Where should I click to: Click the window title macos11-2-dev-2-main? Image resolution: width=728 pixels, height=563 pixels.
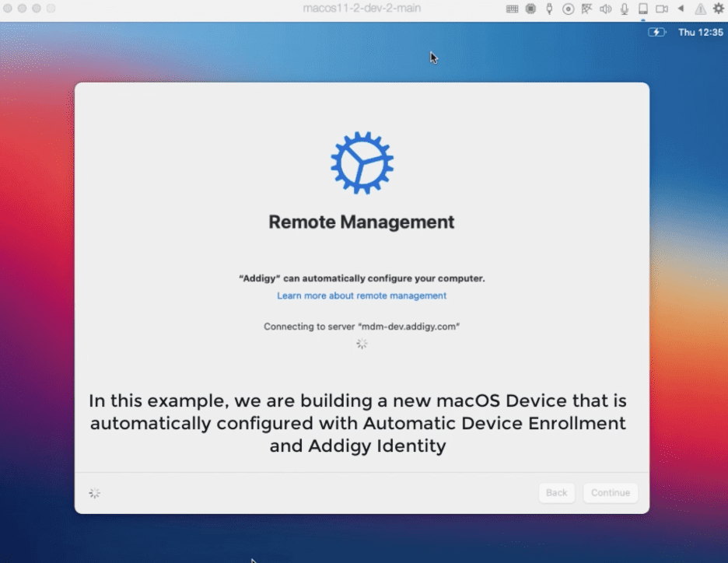click(x=362, y=8)
